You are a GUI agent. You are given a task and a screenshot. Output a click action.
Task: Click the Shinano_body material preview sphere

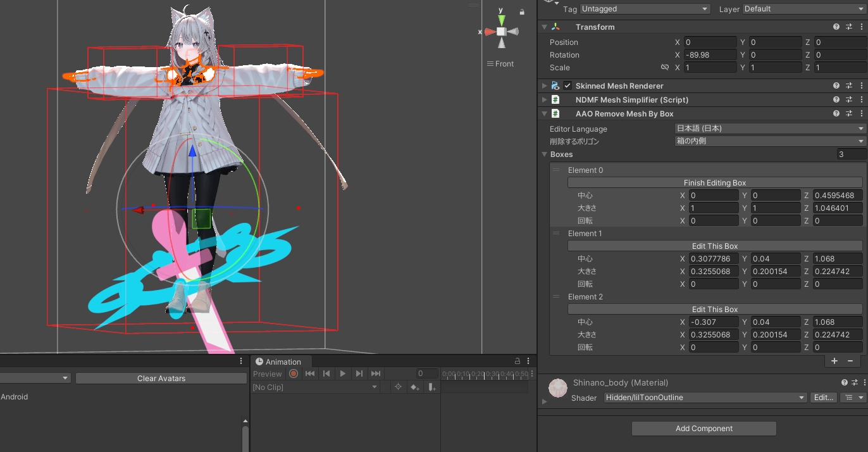pos(558,388)
